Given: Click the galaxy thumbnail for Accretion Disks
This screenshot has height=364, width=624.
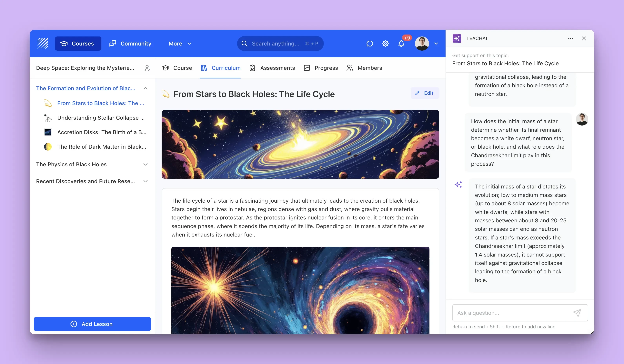Looking at the screenshot, I should [x=48, y=132].
